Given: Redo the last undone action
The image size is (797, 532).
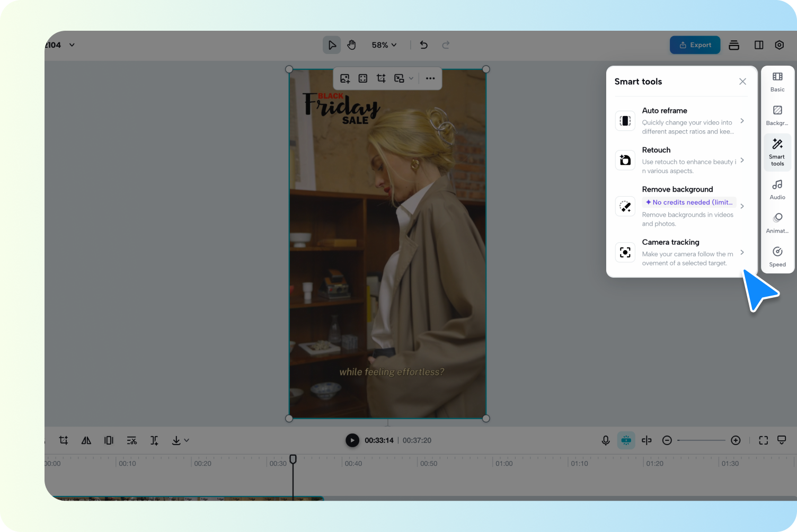Looking at the screenshot, I should (x=446, y=45).
